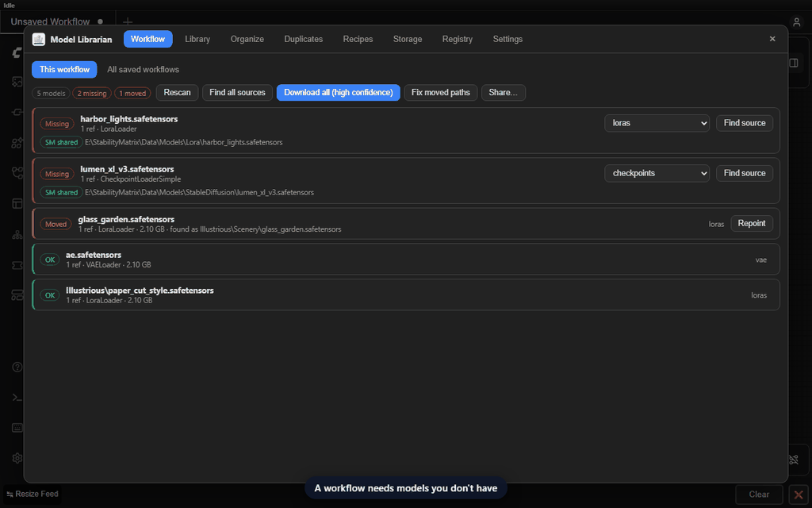Find source for harbor_lights.safetensors
The image size is (812, 508).
pos(745,123)
